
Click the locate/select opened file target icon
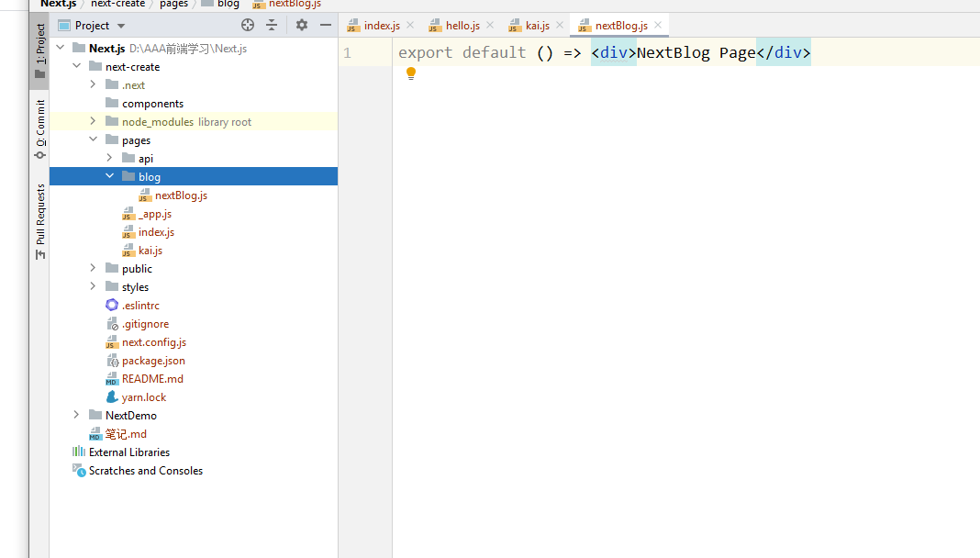pos(248,25)
